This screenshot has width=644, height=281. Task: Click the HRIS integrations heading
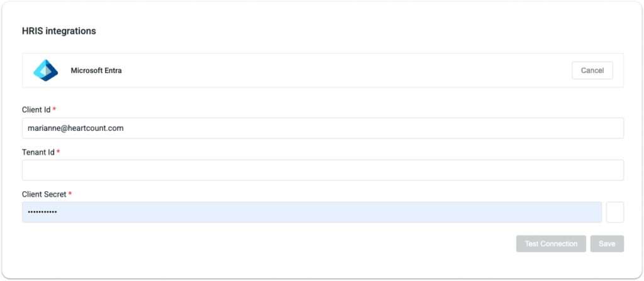tap(58, 31)
